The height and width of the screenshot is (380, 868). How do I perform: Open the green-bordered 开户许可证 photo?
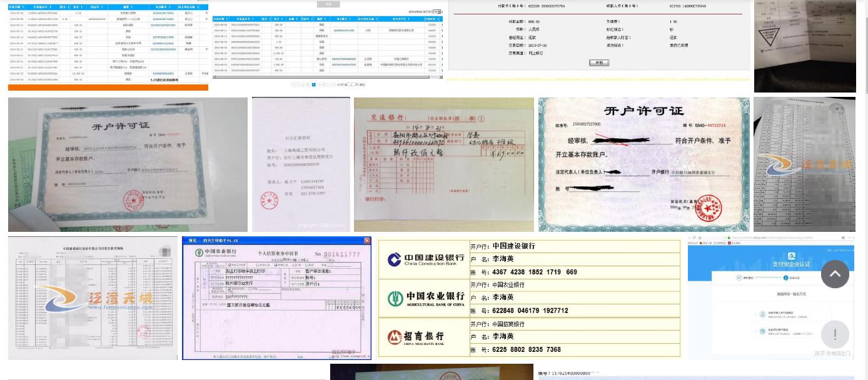pyautogui.click(x=128, y=164)
